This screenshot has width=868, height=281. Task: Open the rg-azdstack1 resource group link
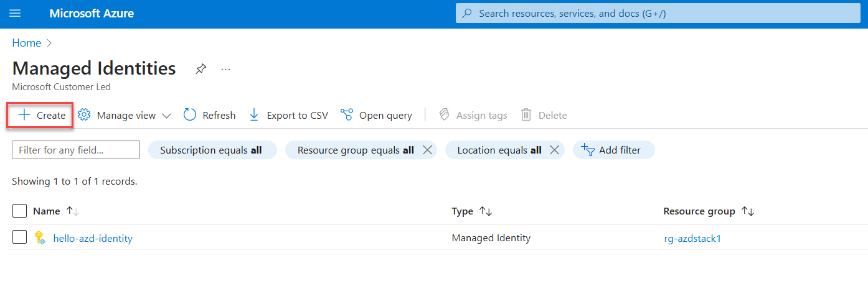coord(692,238)
